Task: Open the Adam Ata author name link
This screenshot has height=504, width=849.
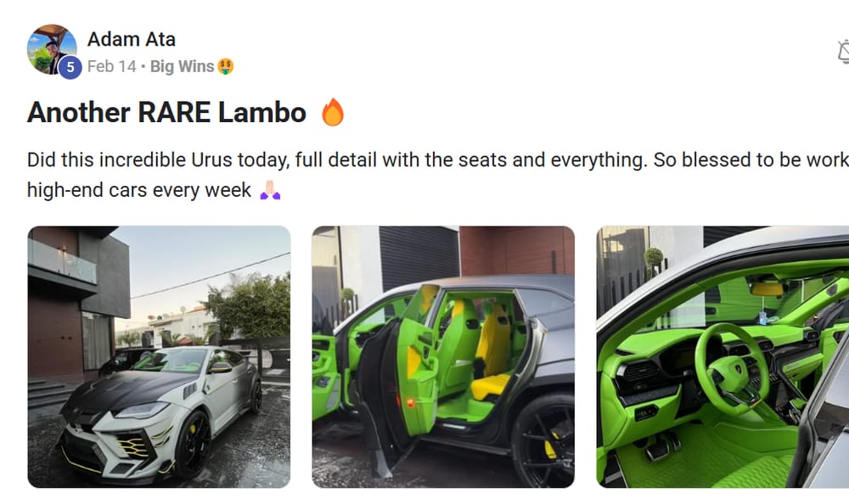Action: pyautogui.click(x=132, y=40)
